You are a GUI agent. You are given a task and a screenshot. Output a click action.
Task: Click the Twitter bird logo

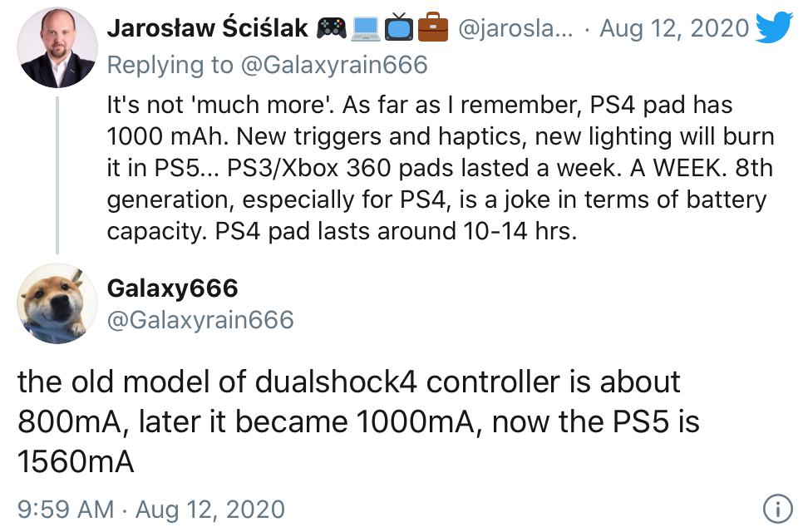(x=774, y=27)
